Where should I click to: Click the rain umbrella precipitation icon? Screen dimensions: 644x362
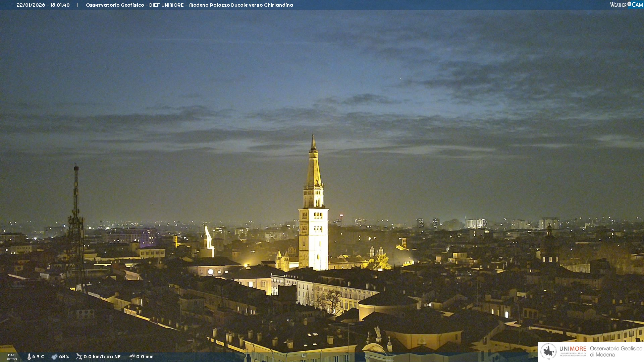point(132,357)
